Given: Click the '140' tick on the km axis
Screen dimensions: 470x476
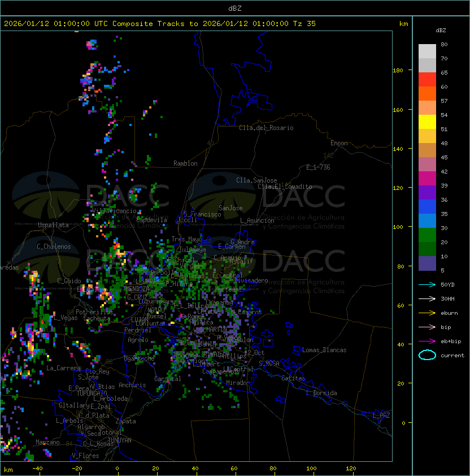Looking at the screenshot, I should pyautogui.click(x=398, y=149).
